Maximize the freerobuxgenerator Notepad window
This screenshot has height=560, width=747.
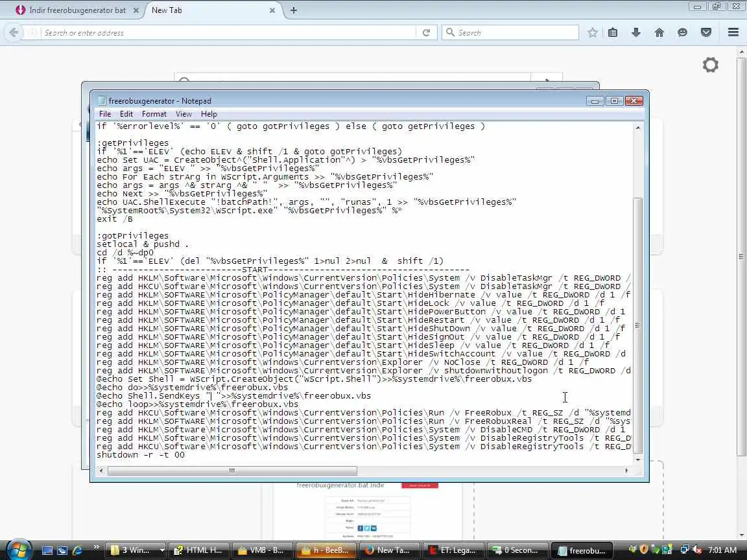coord(614,100)
